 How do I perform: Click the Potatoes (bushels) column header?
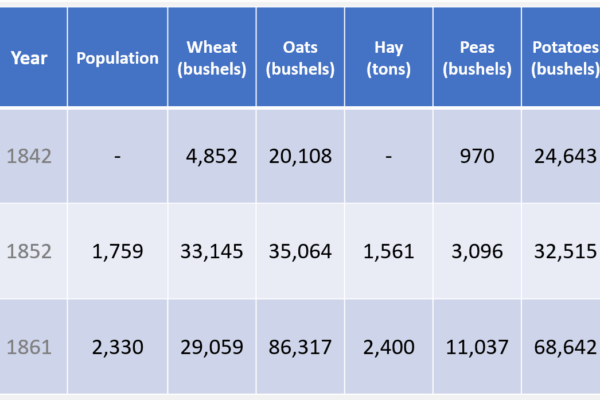pyautogui.click(x=563, y=58)
